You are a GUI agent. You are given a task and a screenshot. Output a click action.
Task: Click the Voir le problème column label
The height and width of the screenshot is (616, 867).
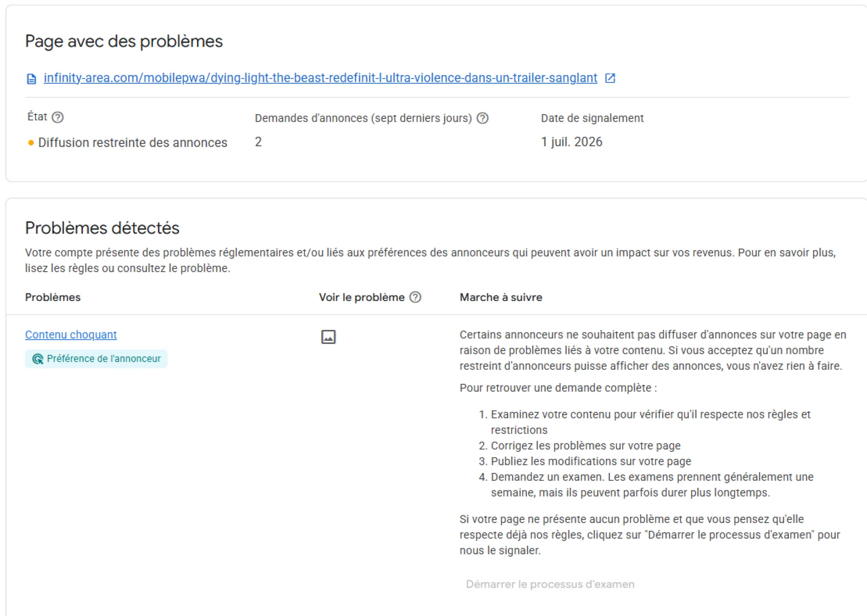362,297
